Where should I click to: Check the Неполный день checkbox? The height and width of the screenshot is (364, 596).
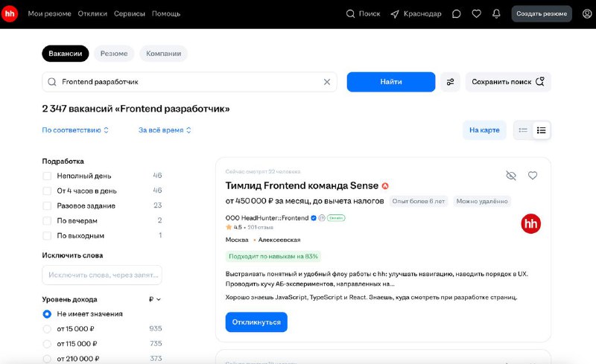[x=47, y=176]
